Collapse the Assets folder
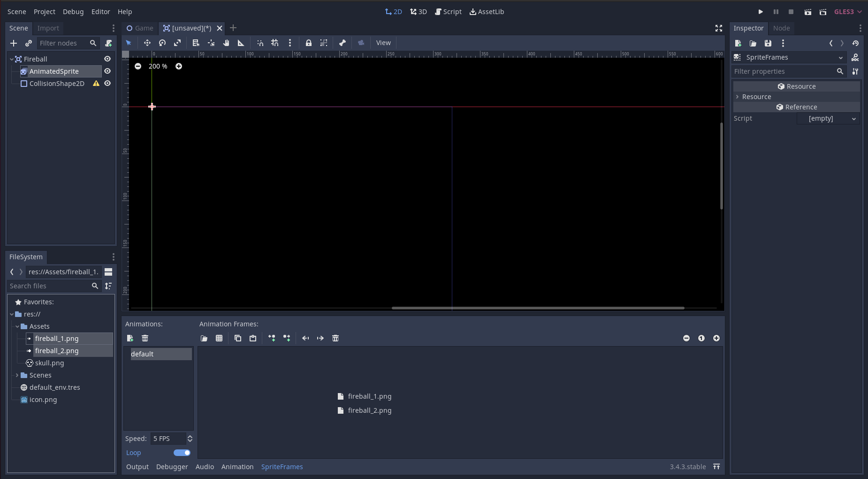Viewport: 868px width, 479px height. pyautogui.click(x=17, y=326)
